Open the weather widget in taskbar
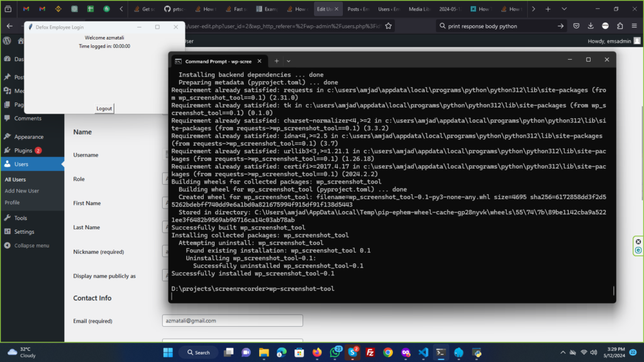 (x=22, y=352)
